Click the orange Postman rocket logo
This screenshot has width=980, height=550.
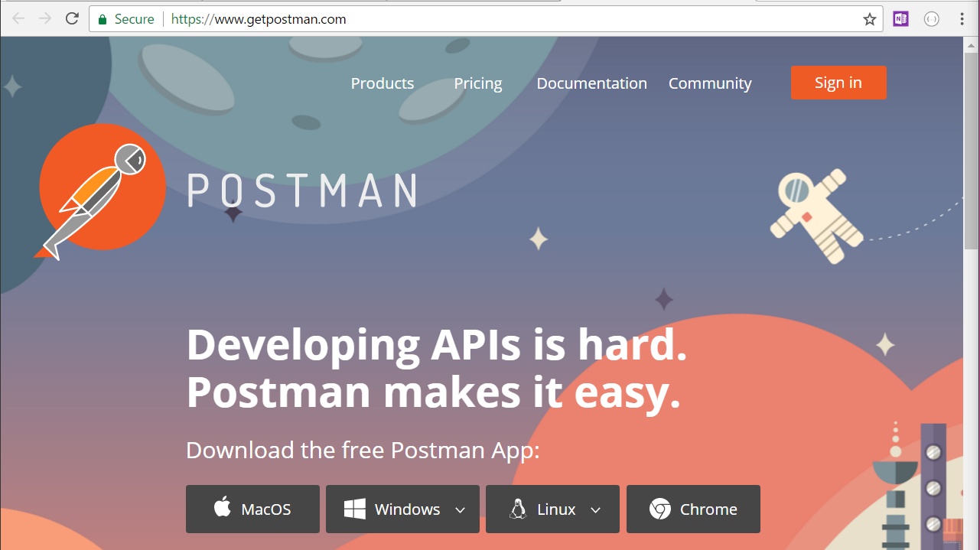[x=102, y=187]
